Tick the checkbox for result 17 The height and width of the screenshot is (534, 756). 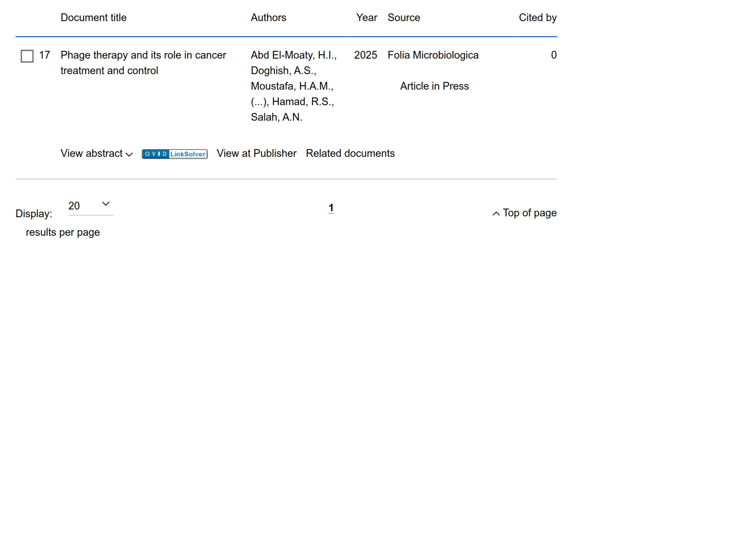click(27, 56)
